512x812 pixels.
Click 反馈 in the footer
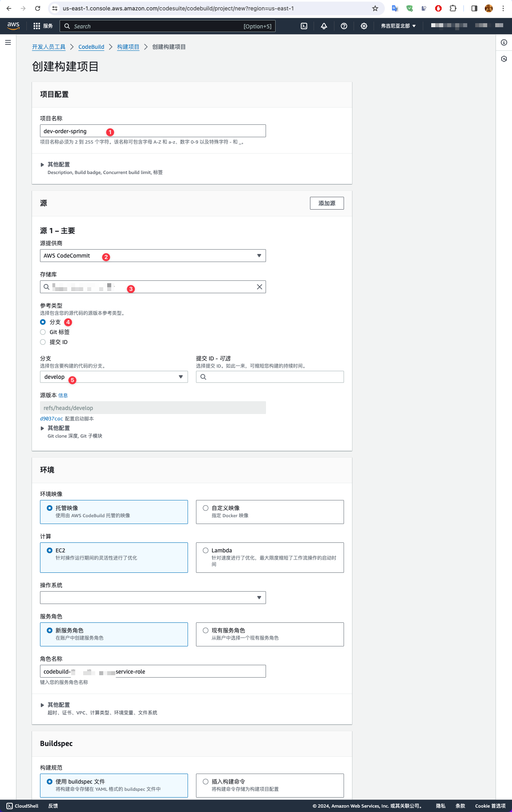[x=53, y=806]
